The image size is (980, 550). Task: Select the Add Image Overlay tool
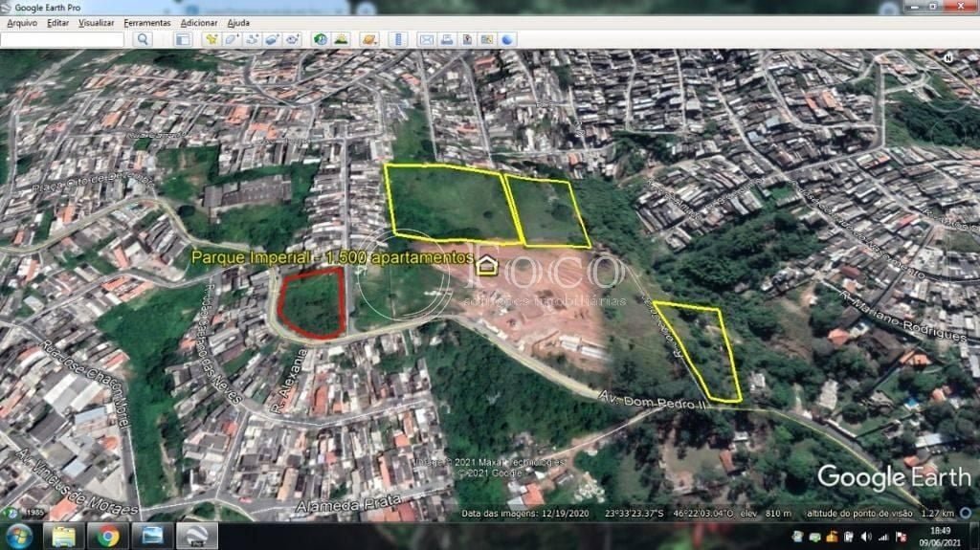coord(272,39)
